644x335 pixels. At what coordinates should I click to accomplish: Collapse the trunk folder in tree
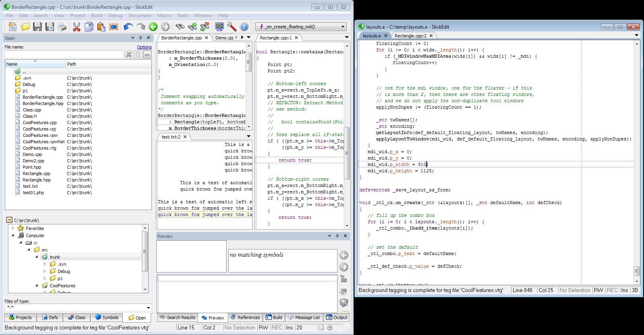point(37,257)
